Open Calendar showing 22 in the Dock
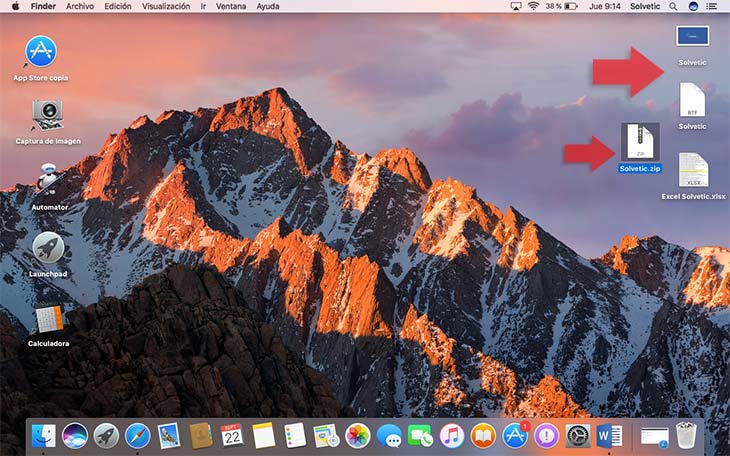 coord(232,436)
